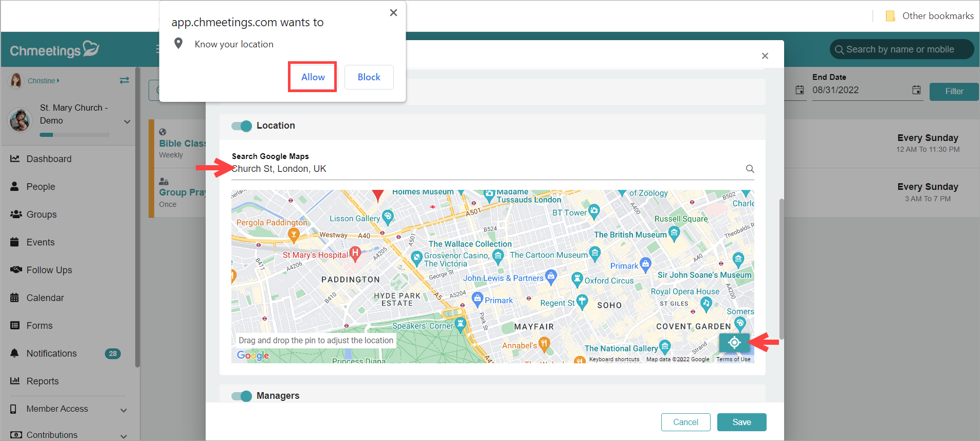Viewport: 980px width, 441px height.
Task: Toggle the Location switch off
Action: [241, 126]
